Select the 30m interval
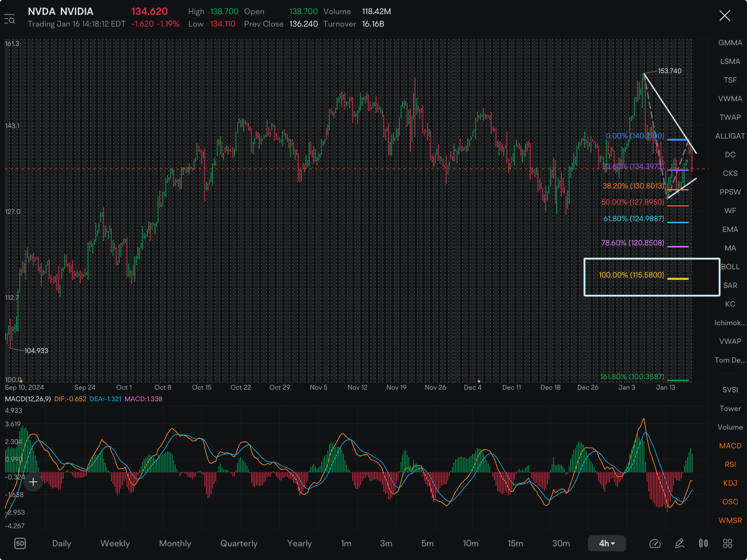This screenshot has height=560, width=747. (x=561, y=543)
